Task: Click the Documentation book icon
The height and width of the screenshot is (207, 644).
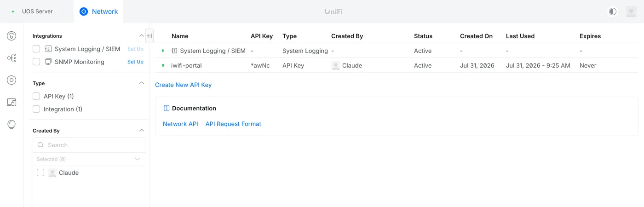Action: point(167,108)
